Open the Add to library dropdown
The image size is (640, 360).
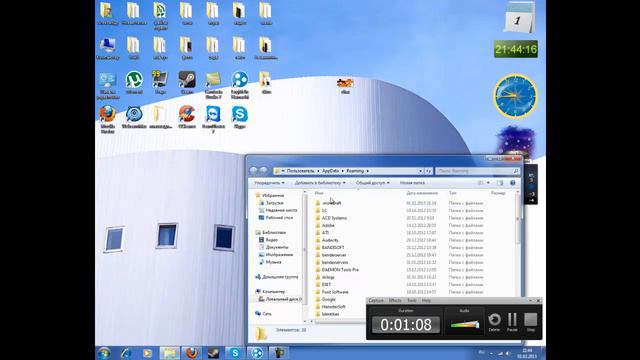(x=320, y=183)
